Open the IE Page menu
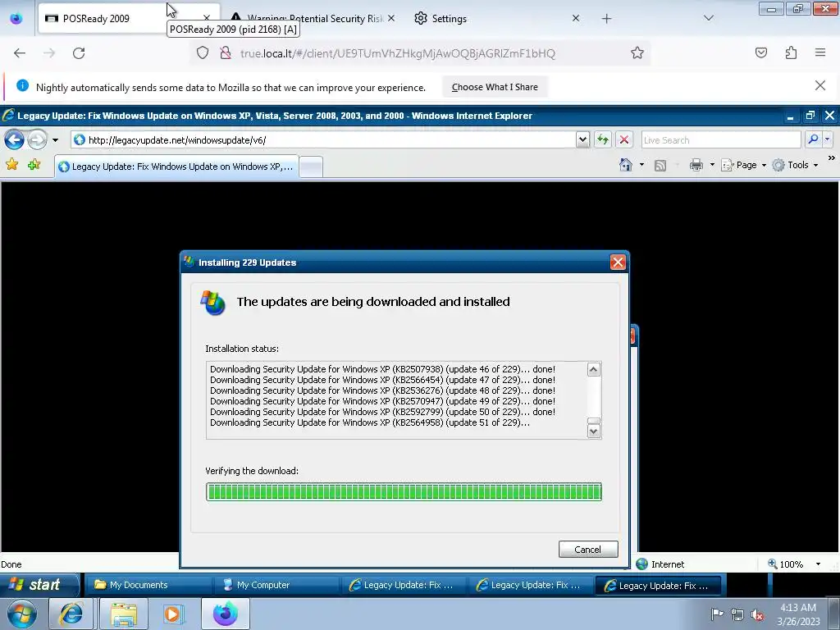Viewport: 840px width, 630px height. 743,165
